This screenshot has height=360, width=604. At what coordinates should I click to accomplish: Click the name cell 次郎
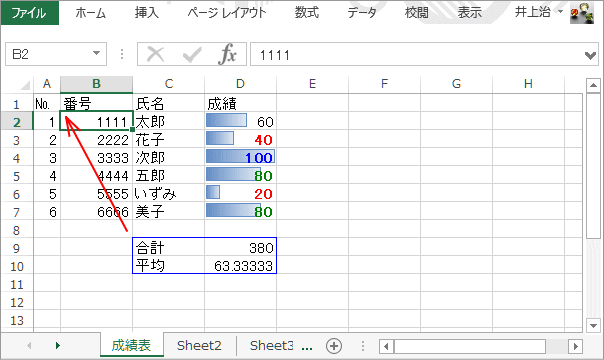pos(169,158)
